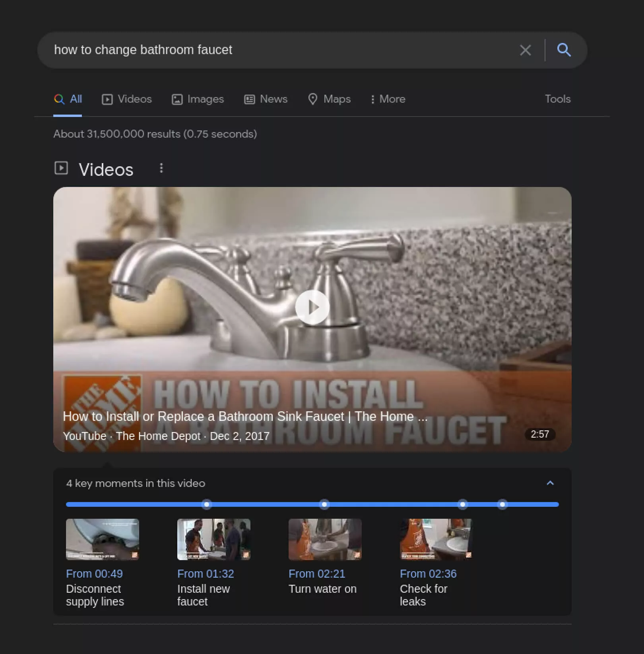The height and width of the screenshot is (654, 644).
Task: Switch to the Images search tab
Action: click(198, 99)
